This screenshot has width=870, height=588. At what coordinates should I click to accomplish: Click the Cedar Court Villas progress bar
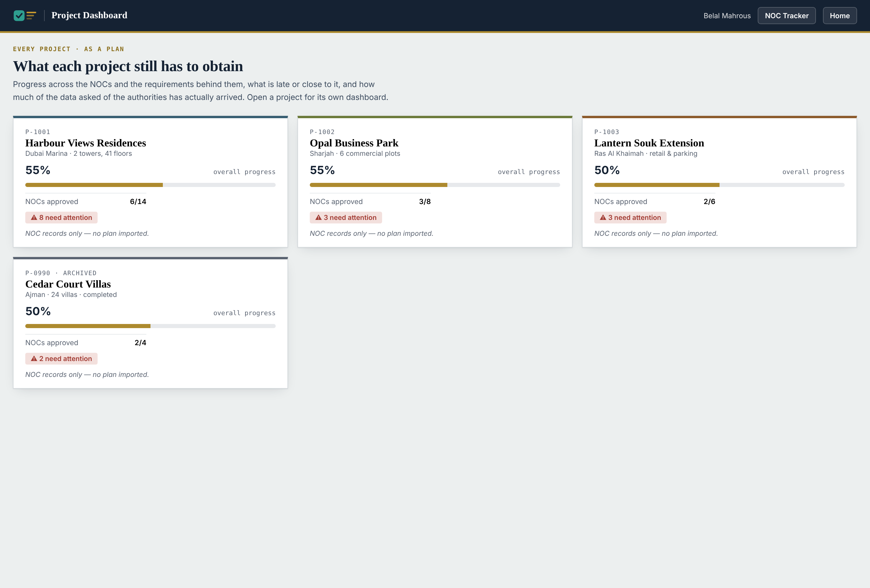[150, 326]
